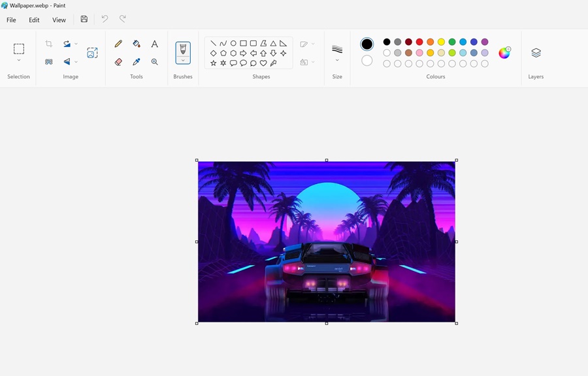Image resolution: width=588 pixels, height=376 pixels.
Task: Click the Redo arrow icon
Action: pos(123,19)
